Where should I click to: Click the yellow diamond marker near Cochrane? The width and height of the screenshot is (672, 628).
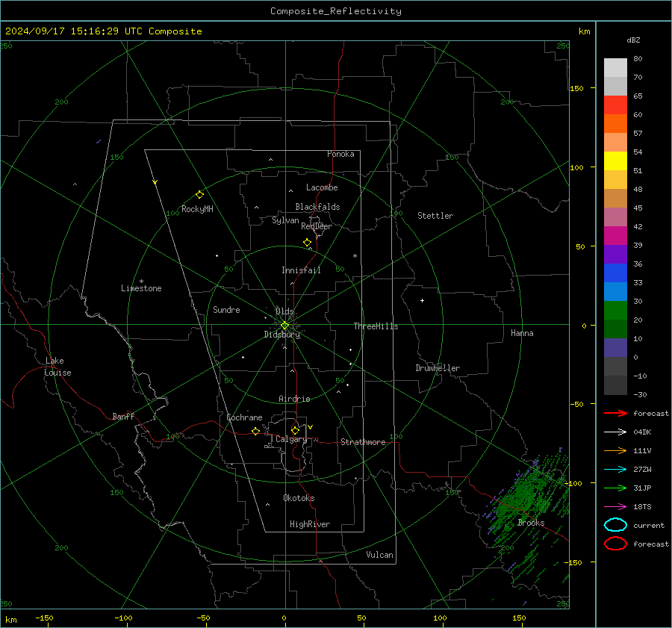pos(255,431)
